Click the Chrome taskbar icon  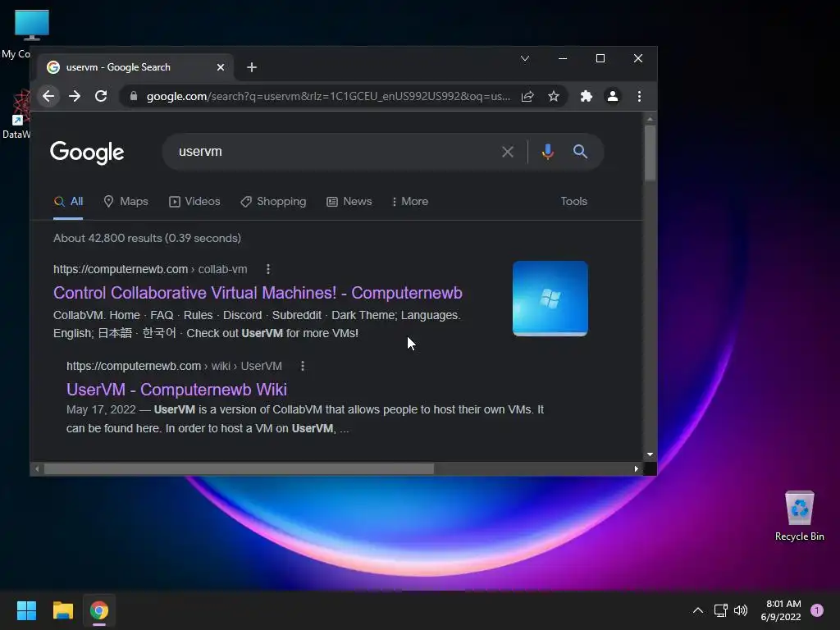(99, 610)
